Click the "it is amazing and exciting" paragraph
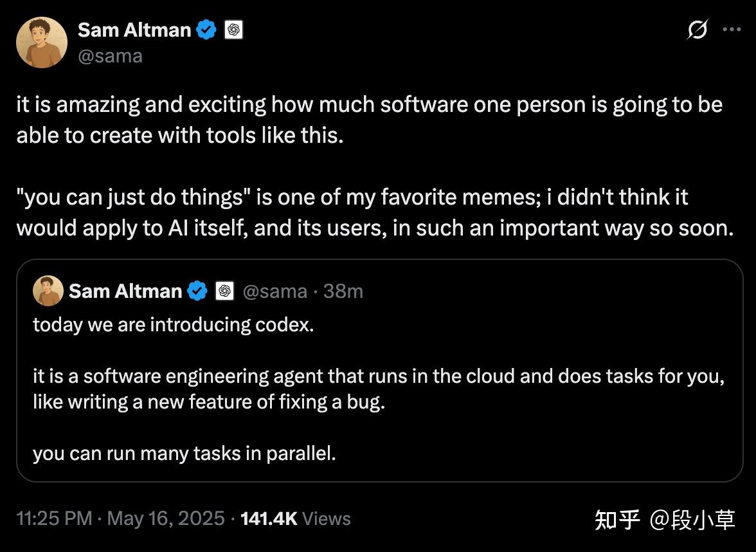The width and height of the screenshot is (756, 552). click(x=369, y=120)
